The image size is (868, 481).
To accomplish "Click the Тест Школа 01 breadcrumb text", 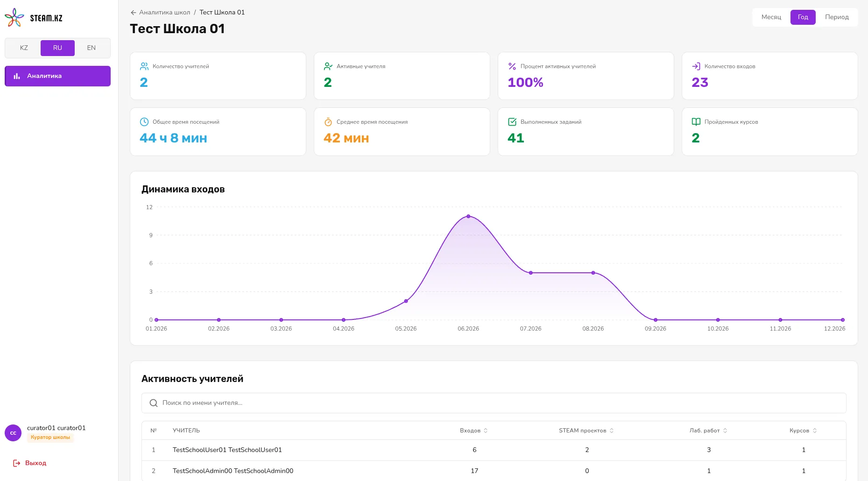I will 222,13.
